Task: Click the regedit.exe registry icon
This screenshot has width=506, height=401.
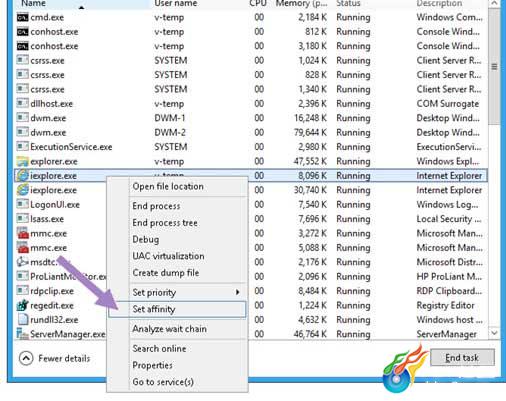Action: point(22,305)
